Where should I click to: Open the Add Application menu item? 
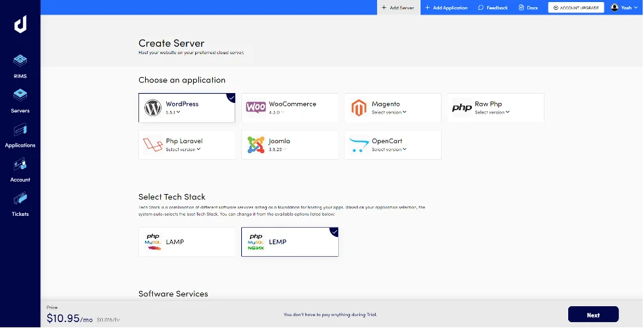click(446, 8)
